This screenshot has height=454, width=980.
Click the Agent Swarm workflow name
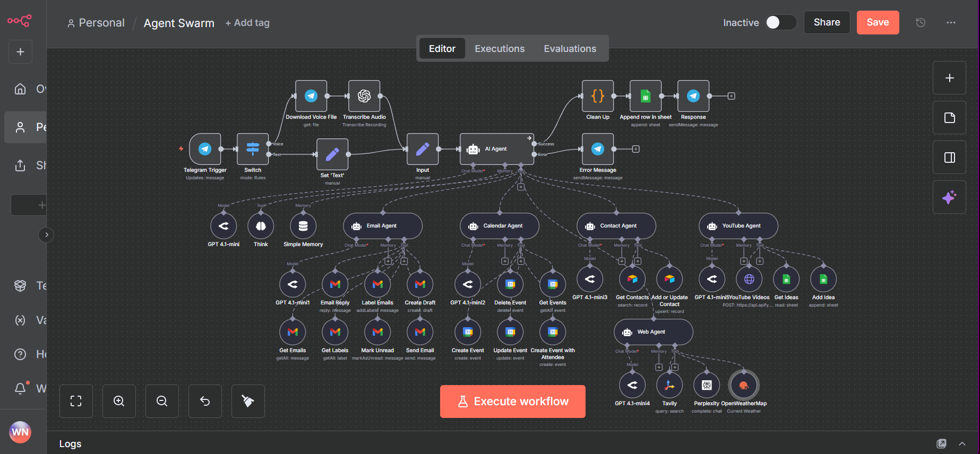(179, 23)
